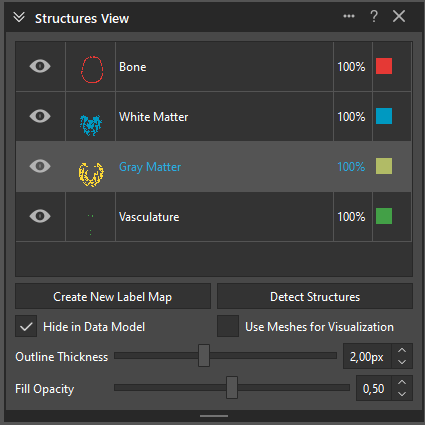Click Detect Structures button
The height and width of the screenshot is (425, 425).
point(315,296)
